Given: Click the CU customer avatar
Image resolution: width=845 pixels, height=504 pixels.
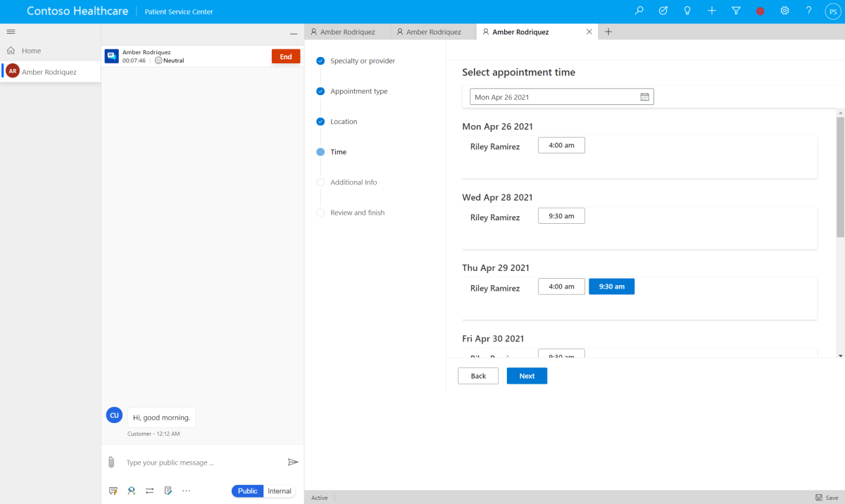Looking at the screenshot, I should pyautogui.click(x=114, y=416).
